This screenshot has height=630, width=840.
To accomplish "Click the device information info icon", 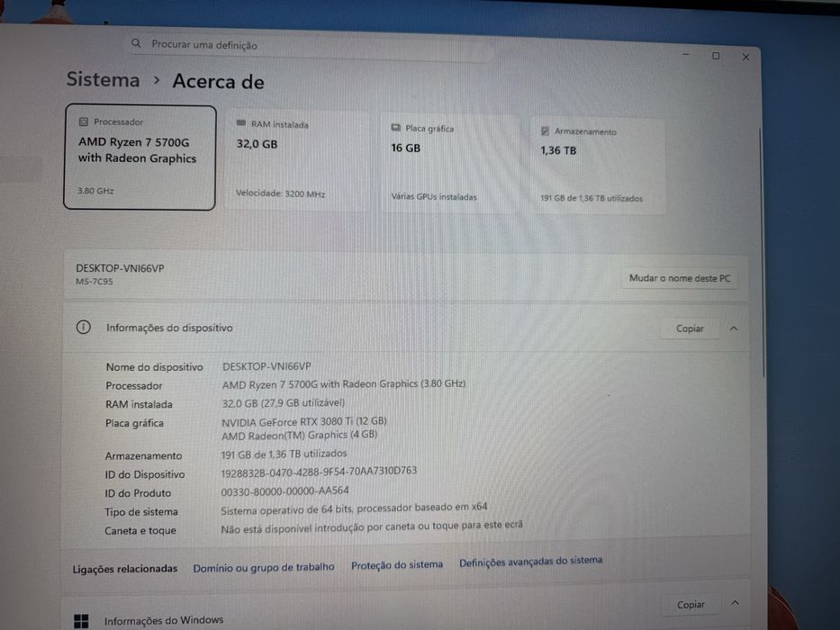I will [x=83, y=327].
